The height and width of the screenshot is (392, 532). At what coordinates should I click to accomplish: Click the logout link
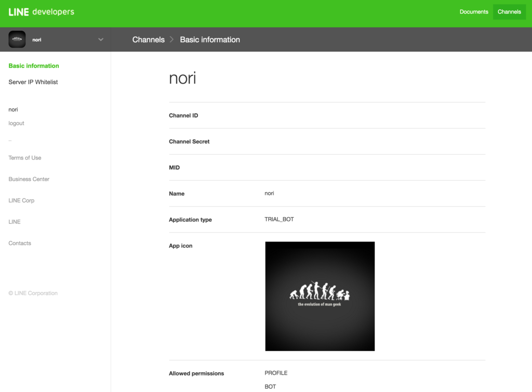16,123
